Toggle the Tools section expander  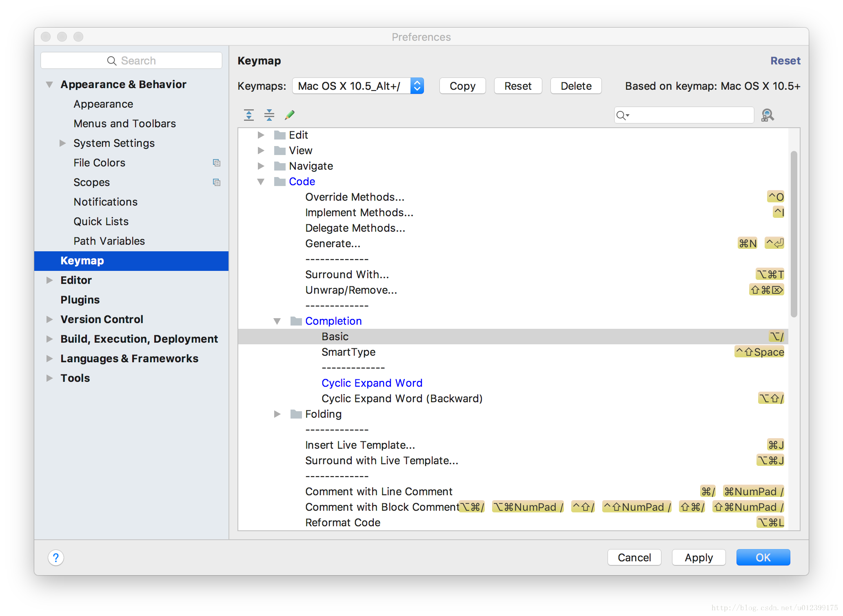pos(51,378)
